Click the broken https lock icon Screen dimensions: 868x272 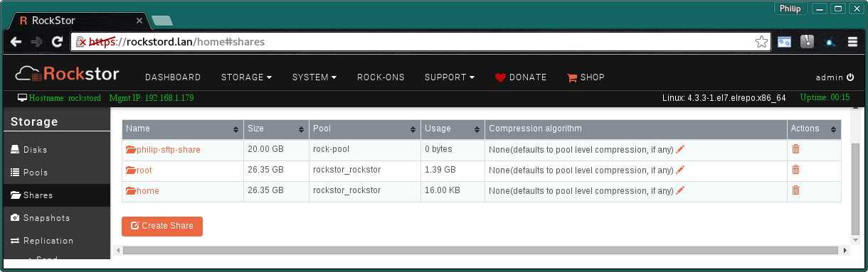(81, 42)
